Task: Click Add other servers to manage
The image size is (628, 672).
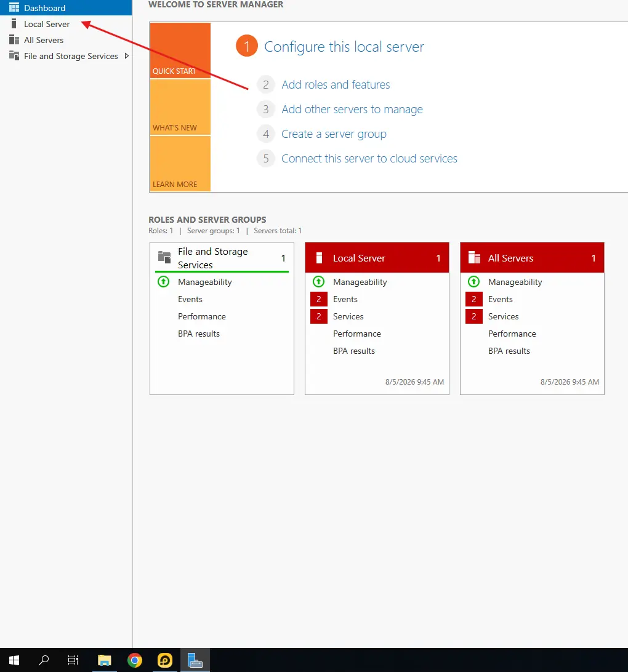Action: [352, 110]
